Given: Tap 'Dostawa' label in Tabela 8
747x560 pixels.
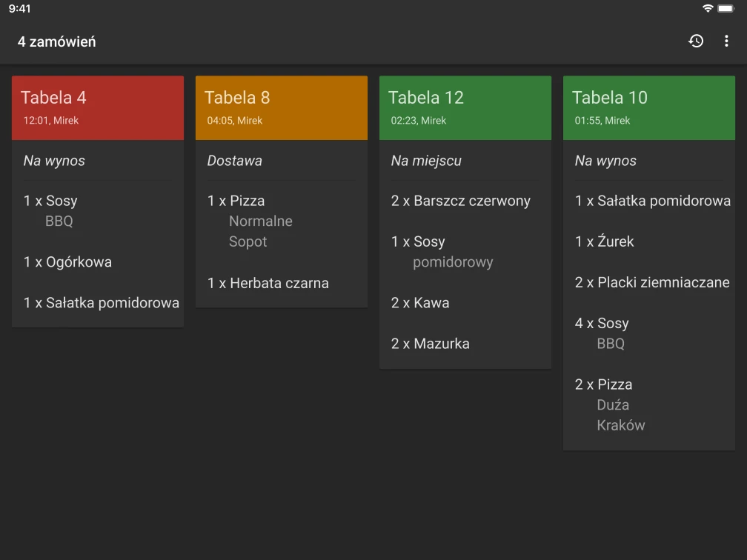Looking at the screenshot, I should pos(235,161).
